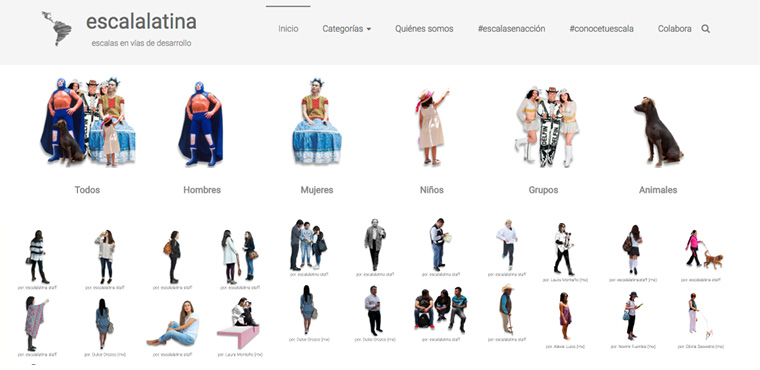
Task: Click the 'por: Alexa Lucio (mx)' caption
Action: pyautogui.click(x=565, y=347)
